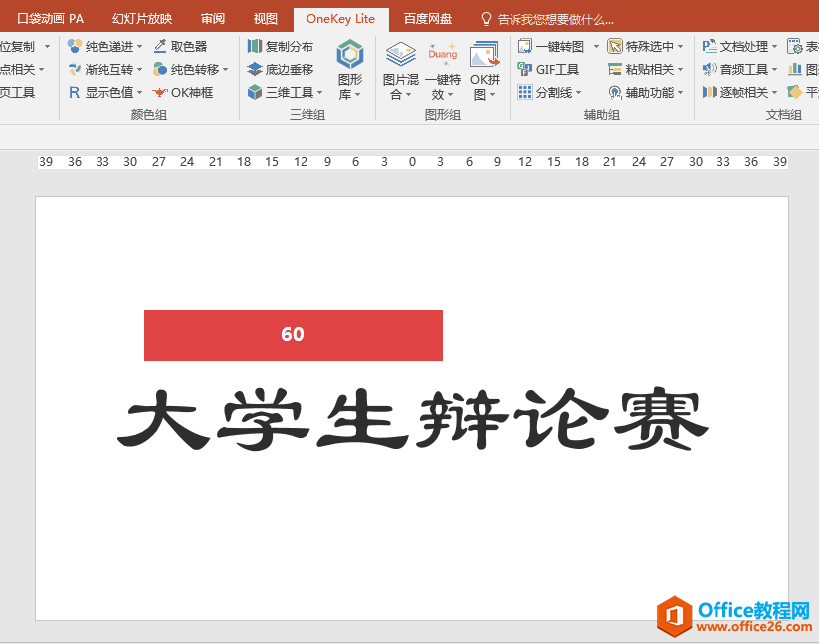Click the 特殊选中 icon
The image size is (819, 644).
[x=615, y=46]
